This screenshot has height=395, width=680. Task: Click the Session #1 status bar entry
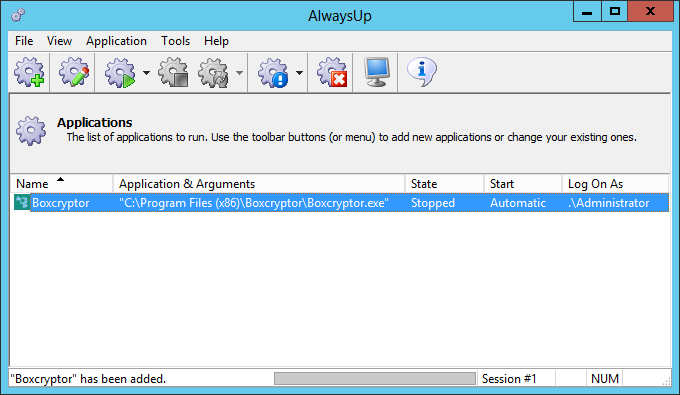[x=509, y=379]
